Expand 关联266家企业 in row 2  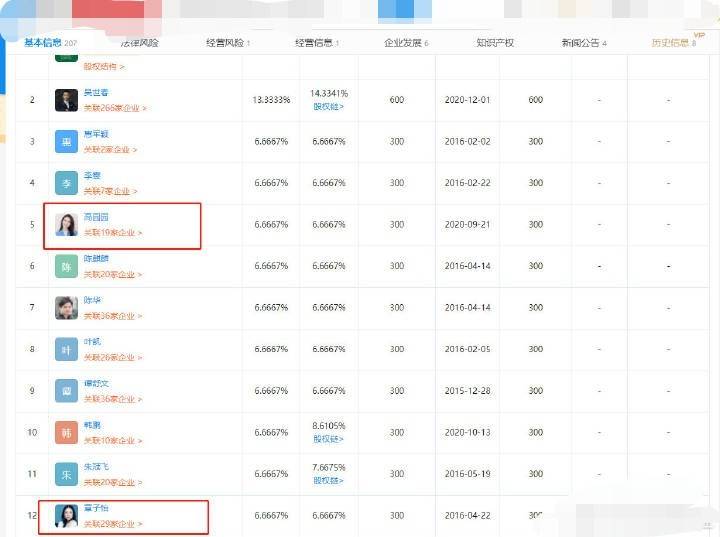115,108
